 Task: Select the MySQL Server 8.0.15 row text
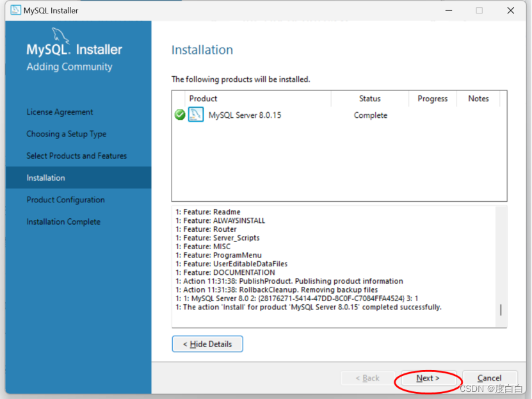click(245, 115)
